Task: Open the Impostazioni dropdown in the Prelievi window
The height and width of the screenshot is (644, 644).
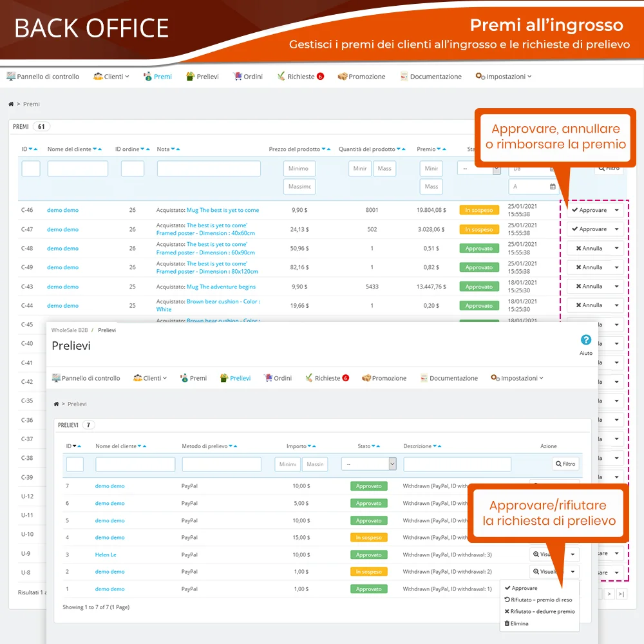Action: pyautogui.click(x=517, y=378)
